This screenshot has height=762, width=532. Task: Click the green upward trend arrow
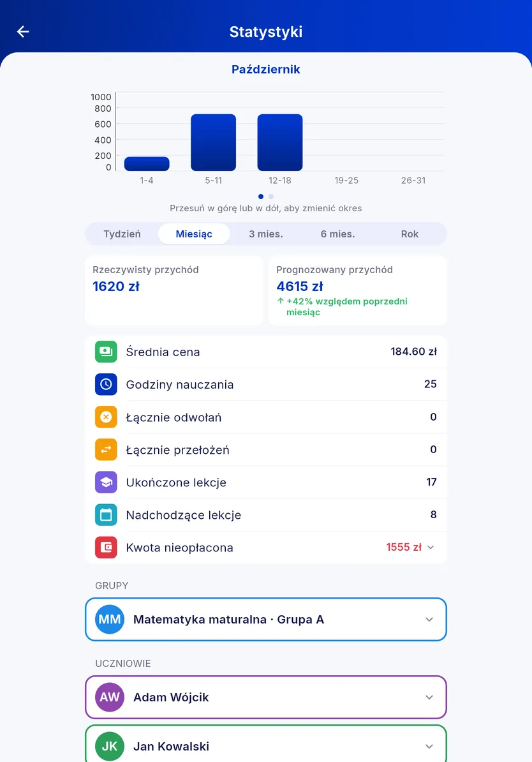point(280,301)
